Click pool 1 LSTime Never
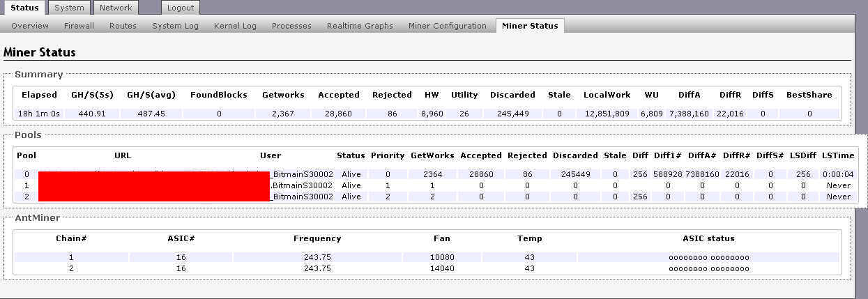 pyautogui.click(x=839, y=185)
